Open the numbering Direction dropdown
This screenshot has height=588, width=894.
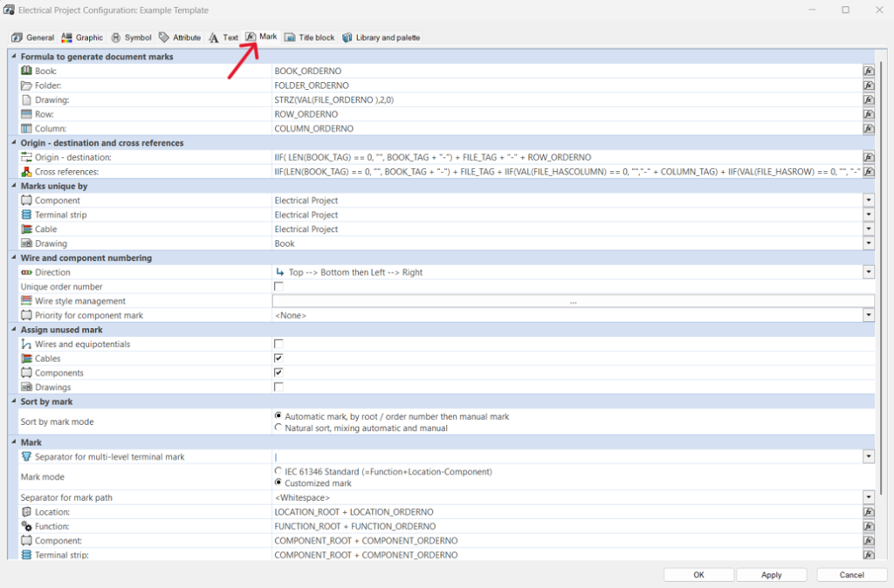869,272
